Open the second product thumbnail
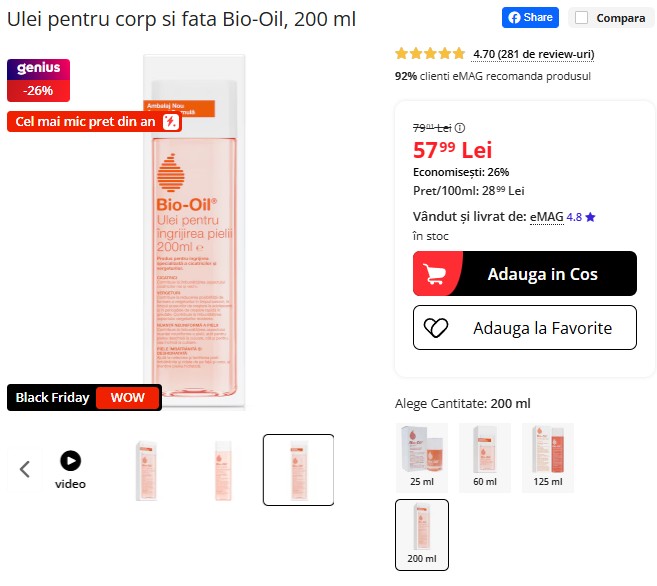The image size is (657, 586). (x=223, y=470)
